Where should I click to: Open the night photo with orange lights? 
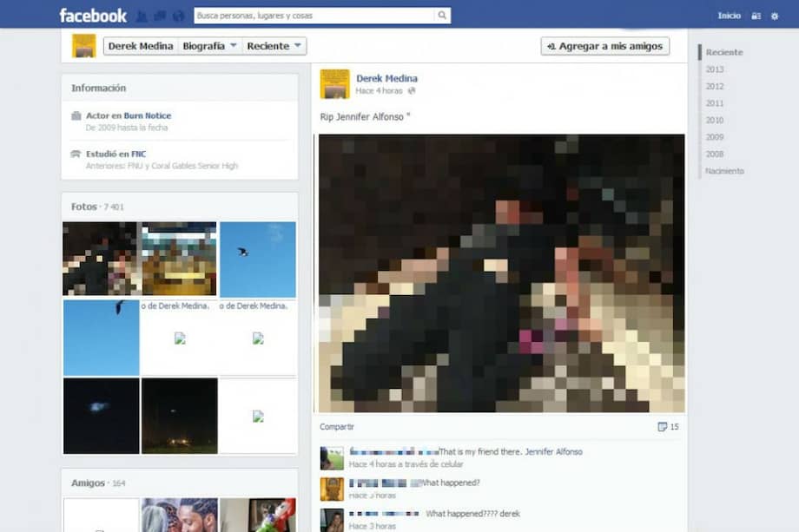pos(180,416)
